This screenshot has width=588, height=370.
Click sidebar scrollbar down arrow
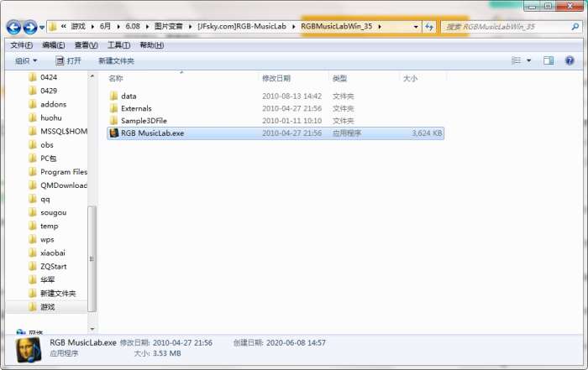point(92,329)
